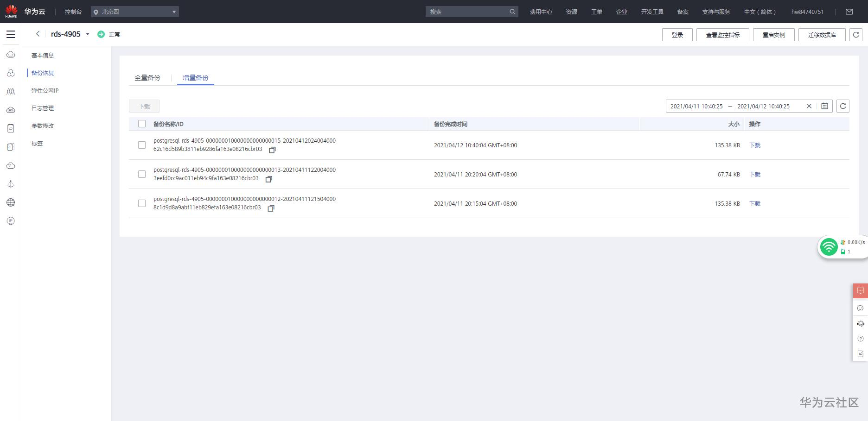Screen dimensions: 868x421
Task: Open 参数修改 in the side menu
Action: [43, 126]
